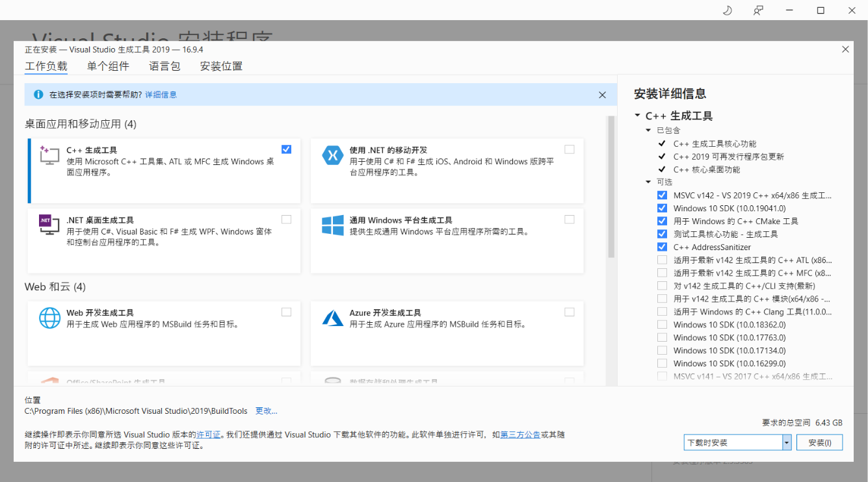
Task: Switch to the 语言包 tab
Action: [x=164, y=66]
